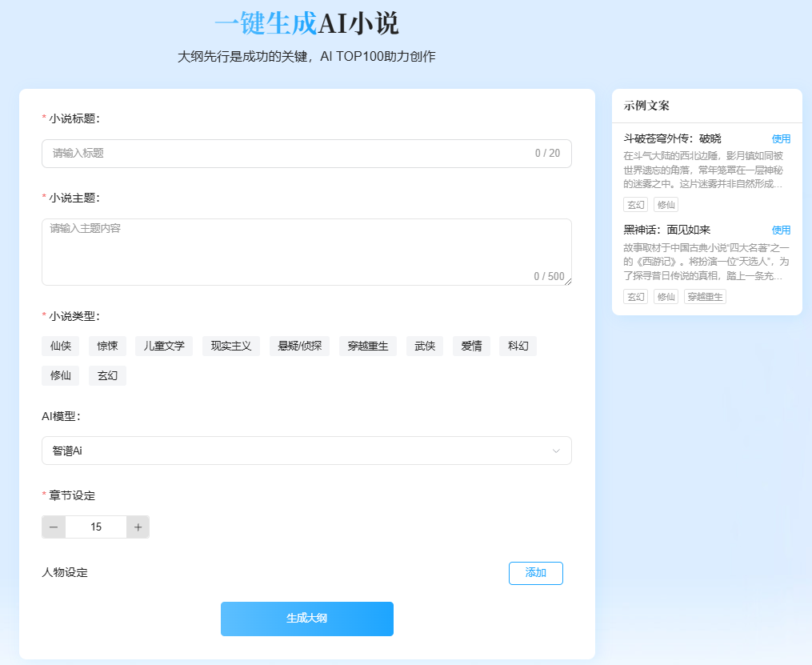
Task: Decrease chapter count with minus button
Action: click(x=54, y=527)
